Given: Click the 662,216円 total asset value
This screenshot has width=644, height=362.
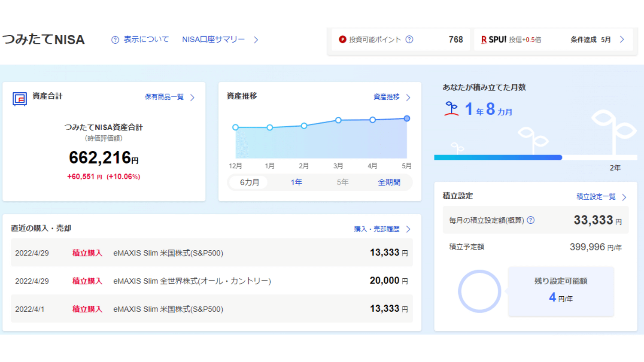Looking at the screenshot, I should (x=103, y=158).
